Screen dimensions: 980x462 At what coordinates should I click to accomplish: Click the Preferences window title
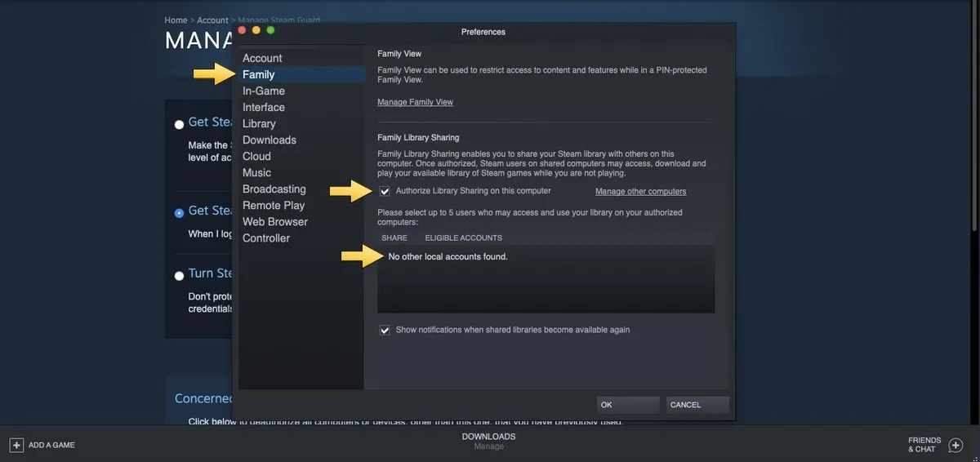coord(483,32)
